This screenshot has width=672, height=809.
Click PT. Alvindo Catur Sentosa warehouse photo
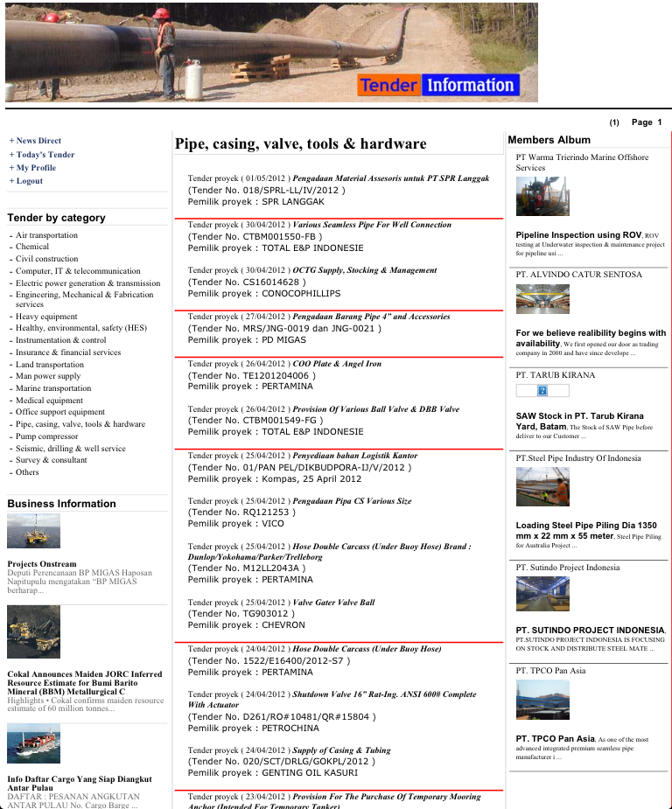[x=542, y=298]
